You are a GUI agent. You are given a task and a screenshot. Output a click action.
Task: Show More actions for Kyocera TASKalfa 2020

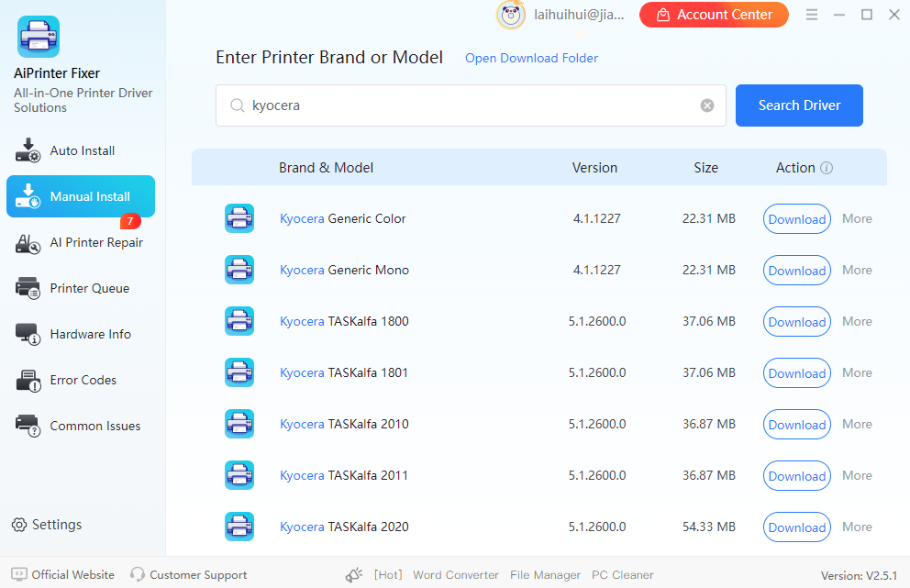856,527
